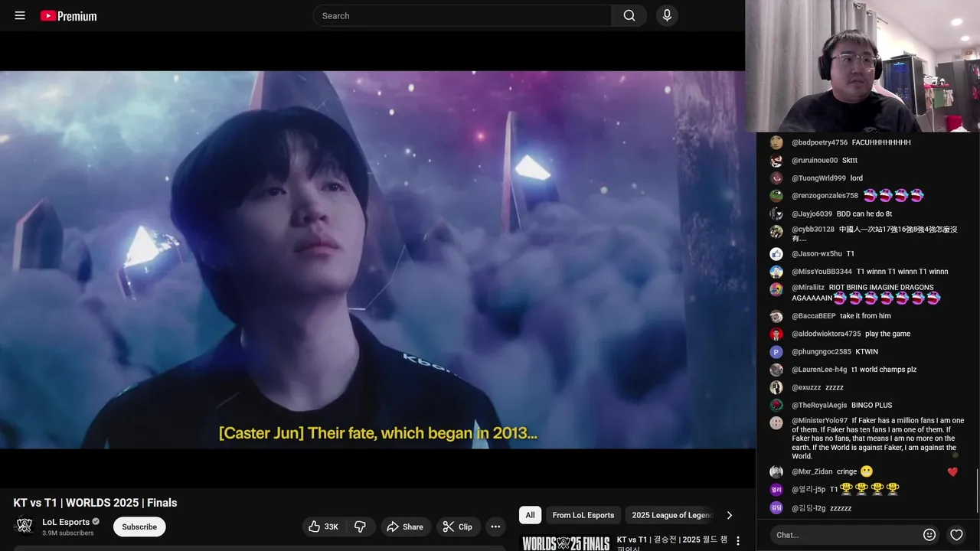Open options for KT vs T1 recommended video

[738, 541]
